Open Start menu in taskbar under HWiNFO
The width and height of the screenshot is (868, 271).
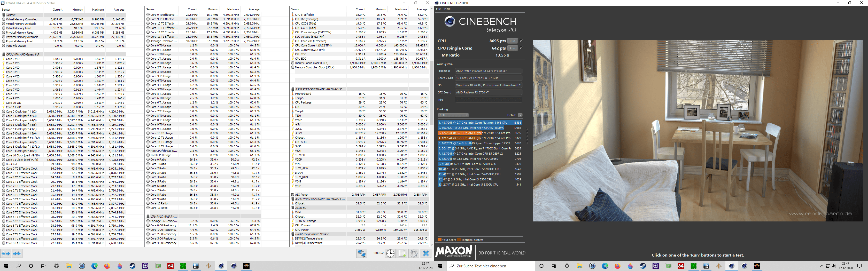[6, 266]
